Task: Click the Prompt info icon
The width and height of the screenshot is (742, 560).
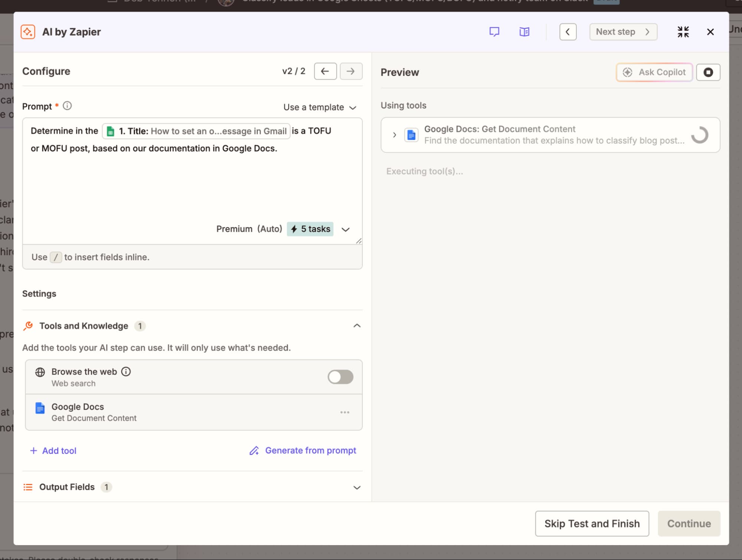Action: click(x=67, y=106)
